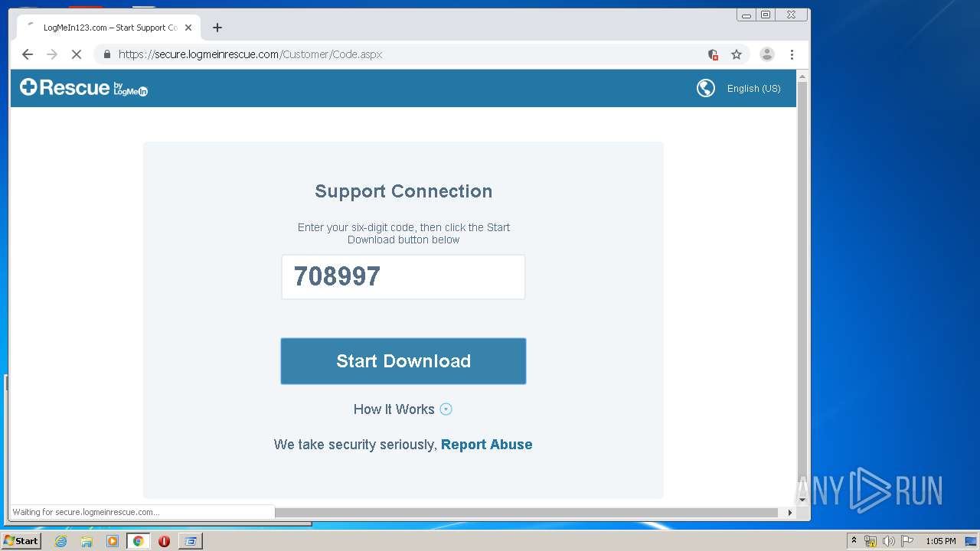Image resolution: width=980 pixels, height=551 pixels.
Task: Open the volume speaker tray icon
Action: pos(889,541)
